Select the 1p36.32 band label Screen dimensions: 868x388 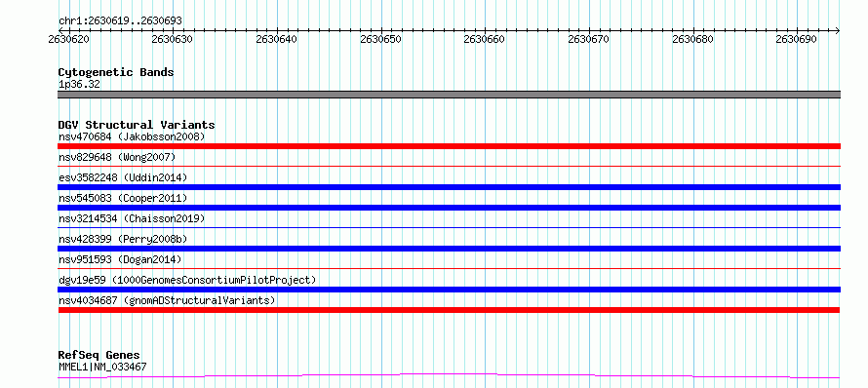point(79,85)
